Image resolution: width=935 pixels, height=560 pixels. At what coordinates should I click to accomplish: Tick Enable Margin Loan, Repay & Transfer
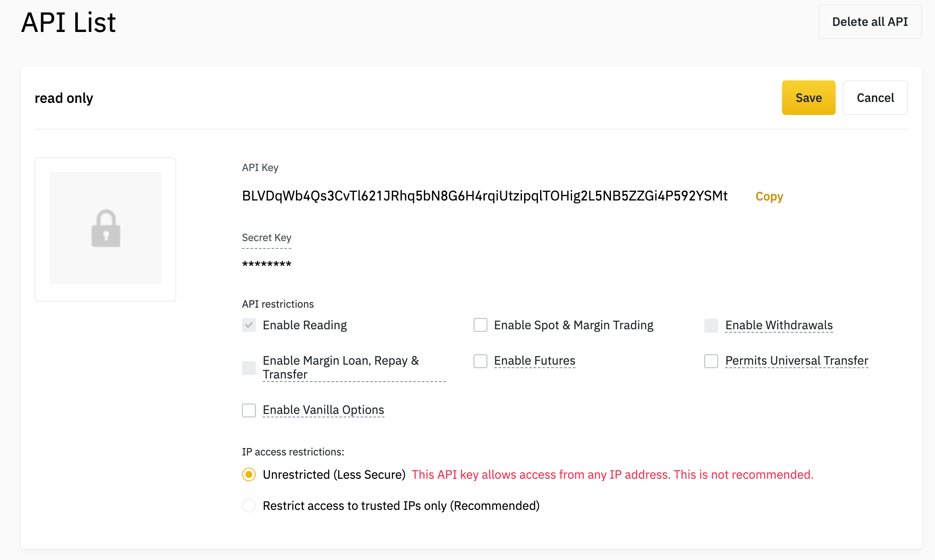tap(249, 368)
